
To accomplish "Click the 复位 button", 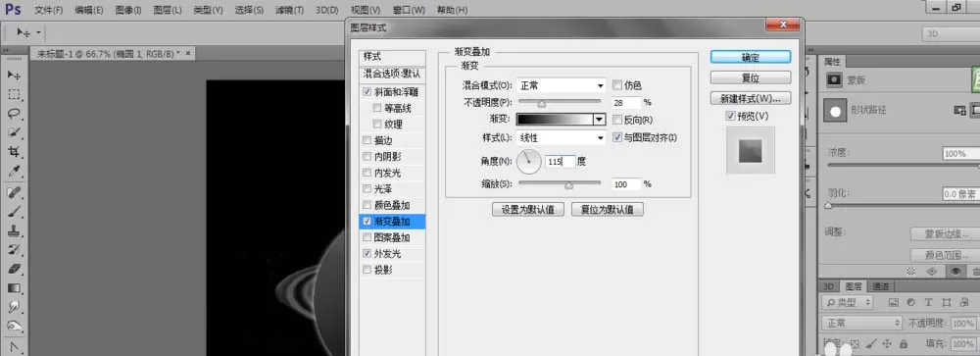I will tap(751, 77).
